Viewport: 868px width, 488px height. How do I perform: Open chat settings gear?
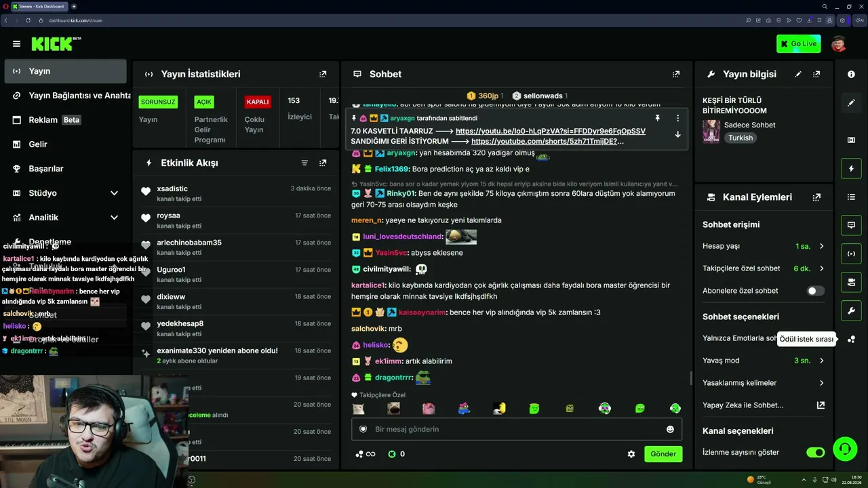click(631, 454)
